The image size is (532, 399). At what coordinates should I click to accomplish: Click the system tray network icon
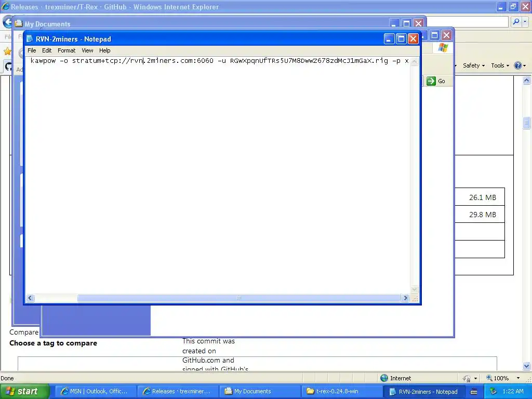tap(493, 391)
